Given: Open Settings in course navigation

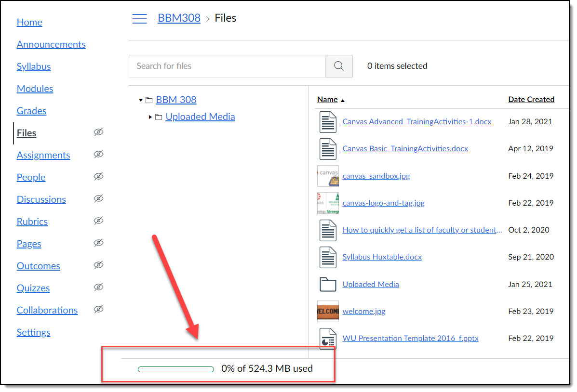Looking at the screenshot, I should point(33,332).
